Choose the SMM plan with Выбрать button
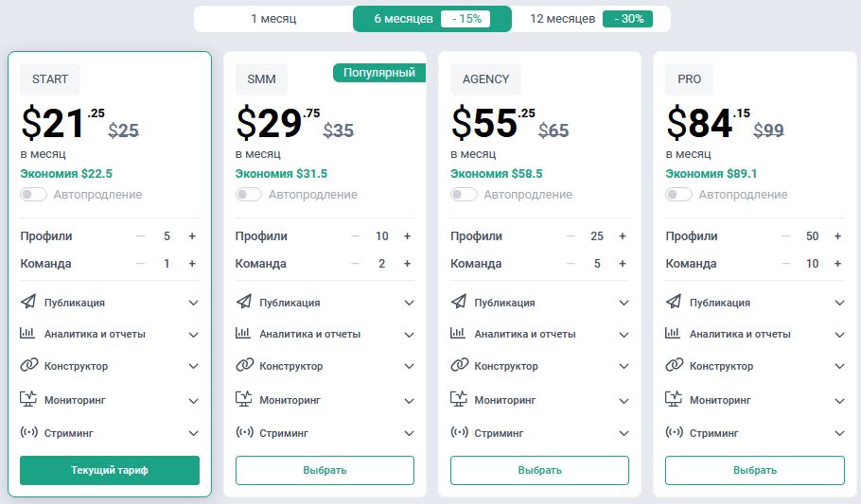This screenshot has height=504, width=861. 325,470
